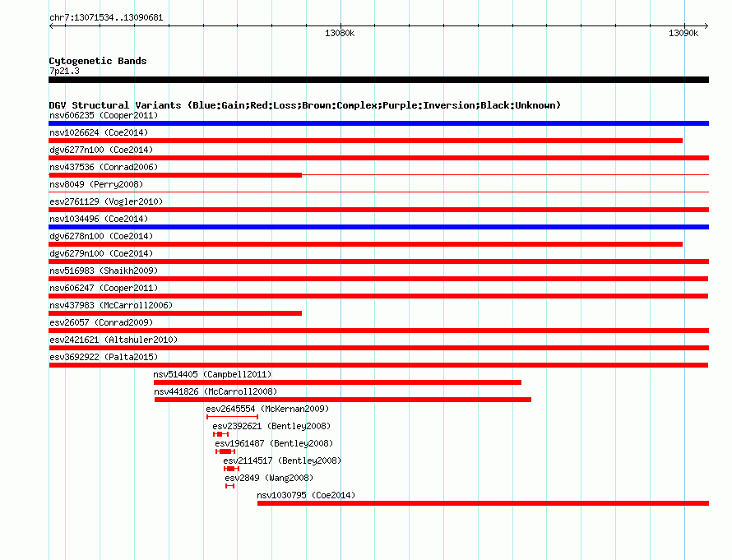The height and width of the screenshot is (560, 732).
Task: Click the small esv2114517 variant glyph
Action: pos(231,469)
